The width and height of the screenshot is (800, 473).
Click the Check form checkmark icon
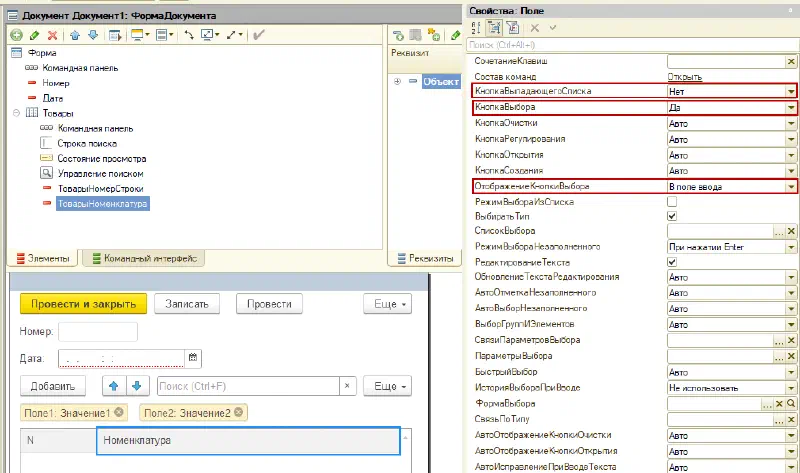coord(259,35)
